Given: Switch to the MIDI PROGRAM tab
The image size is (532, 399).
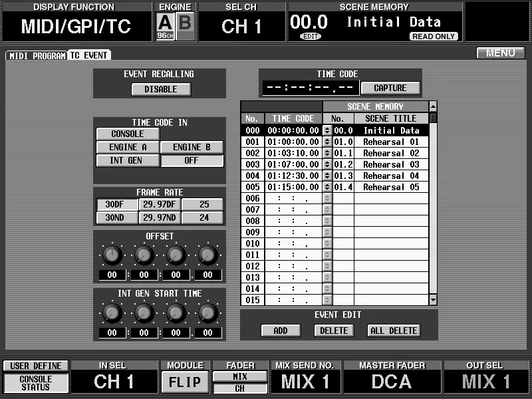Looking at the screenshot, I should [37, 55].
